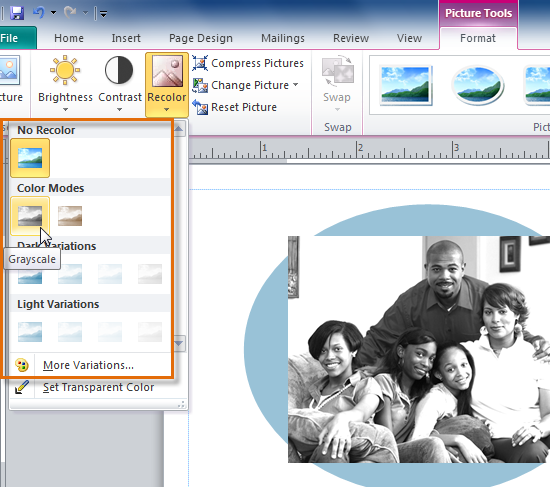Viewport: 550px width, 487px height.
Task: Select the No Recolor thumbnail
Action: pyautogui.click(x=30, y=158)
